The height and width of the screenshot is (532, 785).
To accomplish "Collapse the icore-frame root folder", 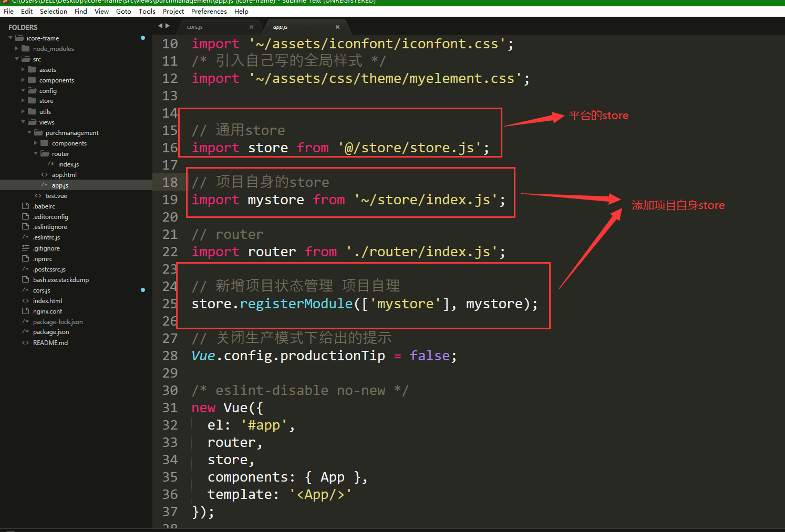I will pyautogui.click(x=11, y=38).
